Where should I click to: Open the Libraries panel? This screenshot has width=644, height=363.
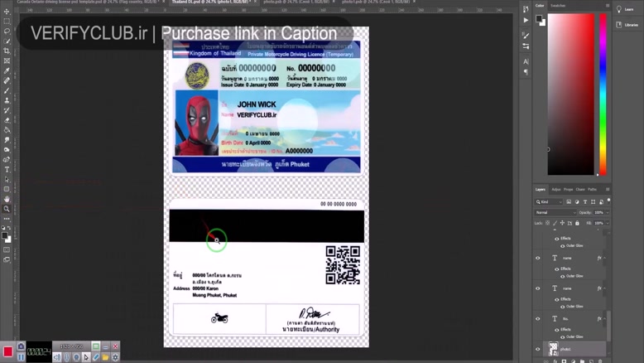(627, 25)
